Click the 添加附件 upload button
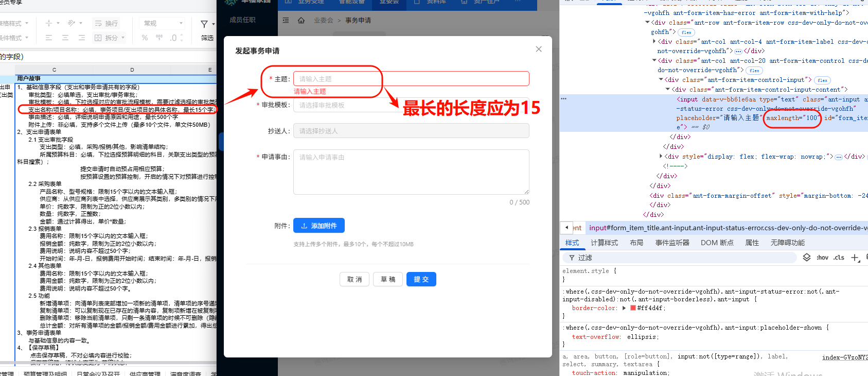This screenshot has width=868, height=376. click(x=319, y=226)
